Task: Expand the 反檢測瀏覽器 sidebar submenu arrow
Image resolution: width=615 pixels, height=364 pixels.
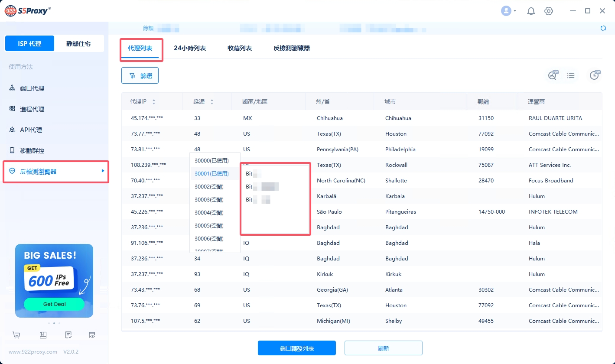Action: click(103, 171)
